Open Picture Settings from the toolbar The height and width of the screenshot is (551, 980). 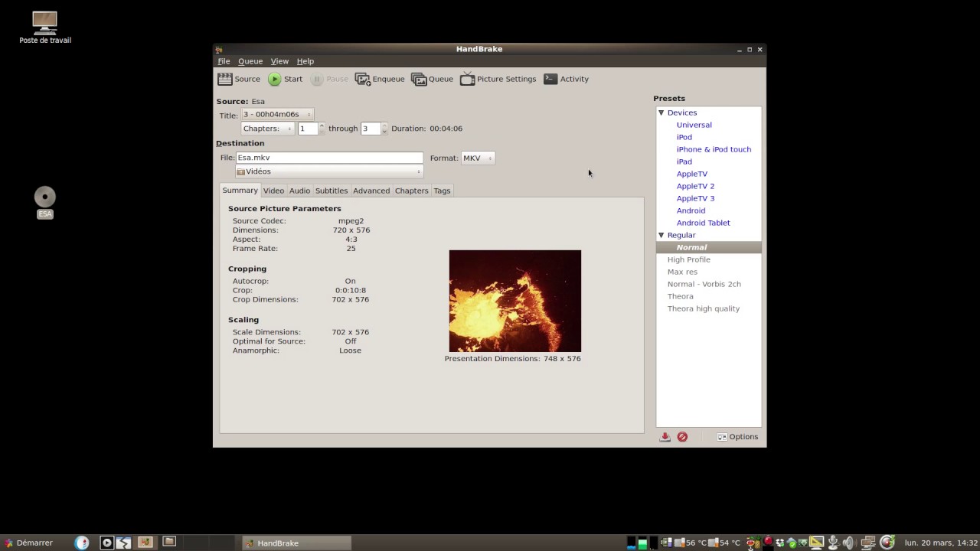[498, 79]
